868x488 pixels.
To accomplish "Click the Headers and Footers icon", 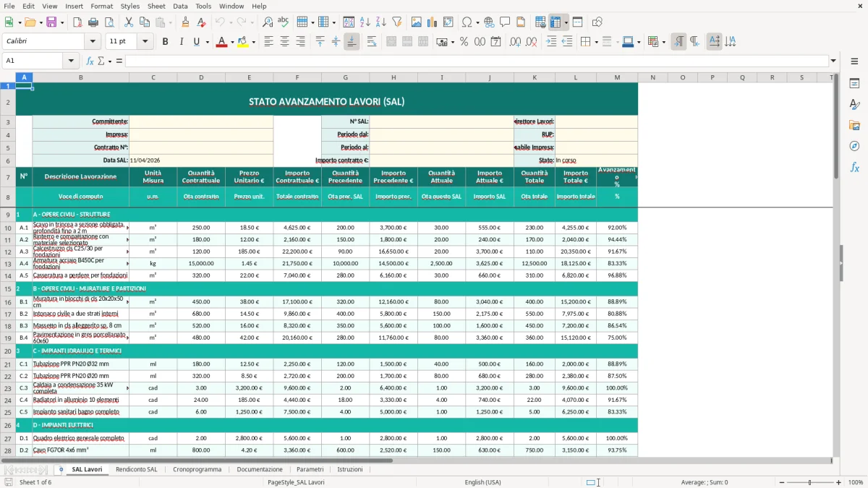I will coord(521,22).
